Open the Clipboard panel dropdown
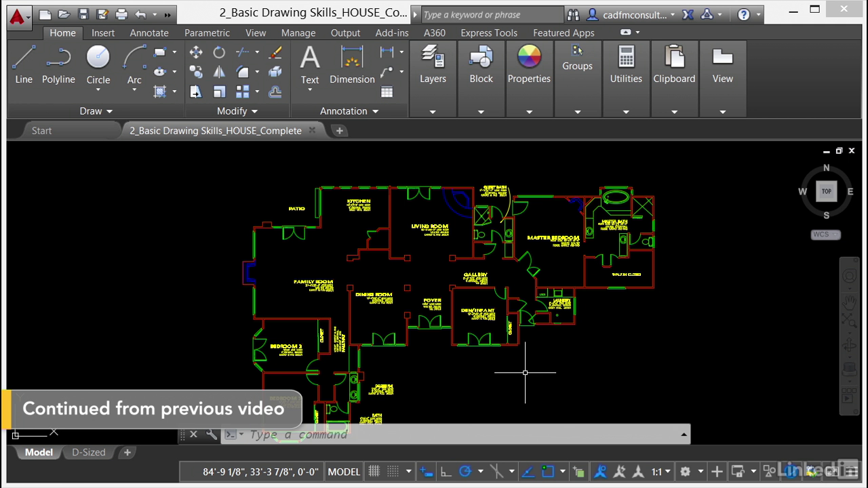Screen dimensions: 868x488 coord(674,112)
